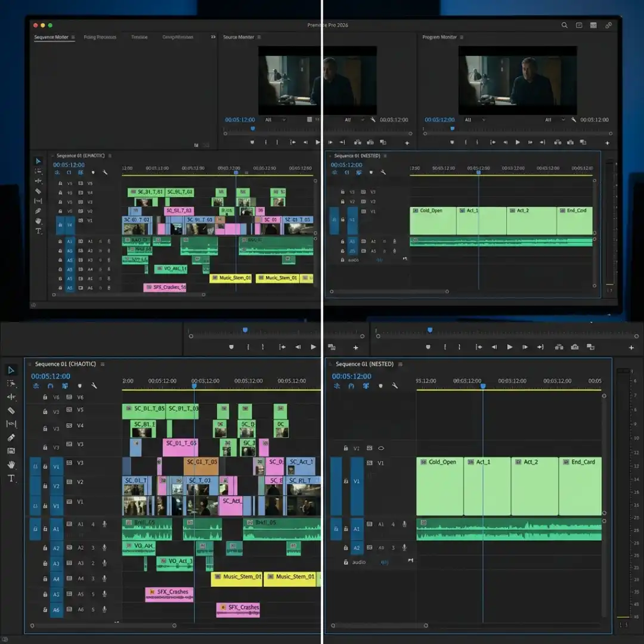The image size is (644, 644).
Task: Click timecode in enlarged NESTED timeline
Action: (352, 376)
